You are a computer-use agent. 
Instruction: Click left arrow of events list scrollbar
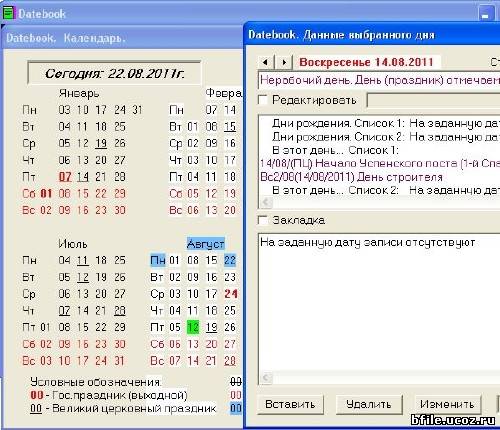(x=266, y=202)
